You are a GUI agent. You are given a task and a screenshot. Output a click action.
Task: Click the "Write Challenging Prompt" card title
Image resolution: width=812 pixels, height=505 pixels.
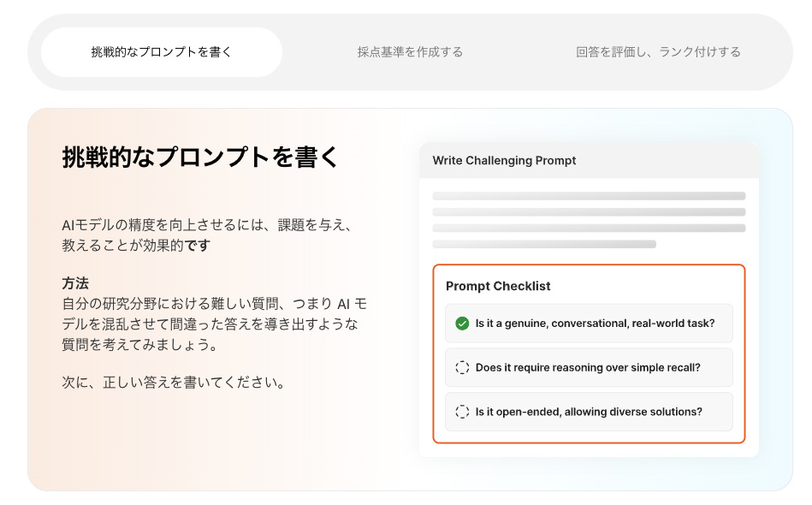click(504, 160)
